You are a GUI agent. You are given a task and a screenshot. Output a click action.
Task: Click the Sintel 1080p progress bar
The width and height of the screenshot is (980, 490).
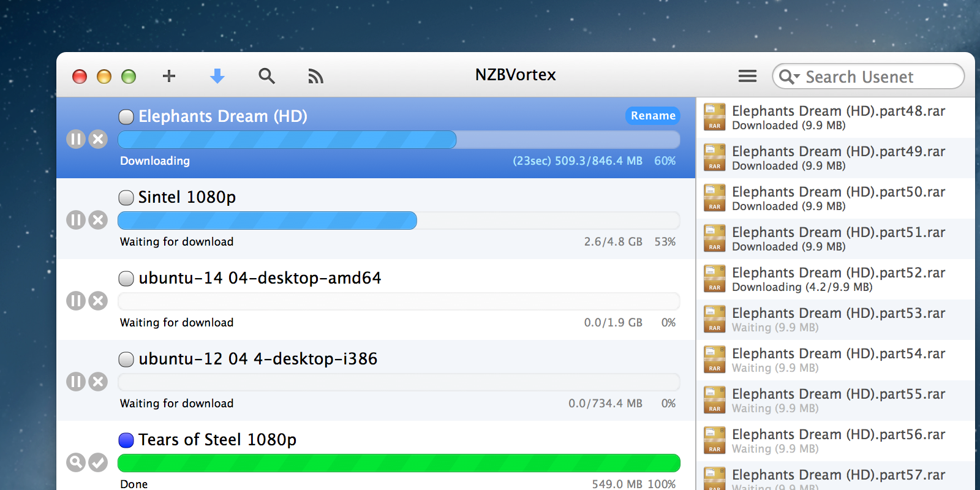tap(399, 221)
